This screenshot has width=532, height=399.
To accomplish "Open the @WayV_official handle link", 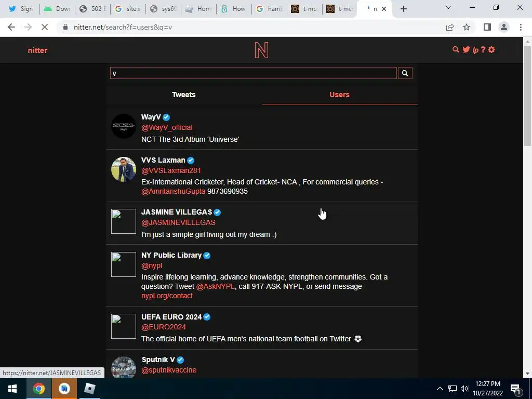I will pos(167,127).
